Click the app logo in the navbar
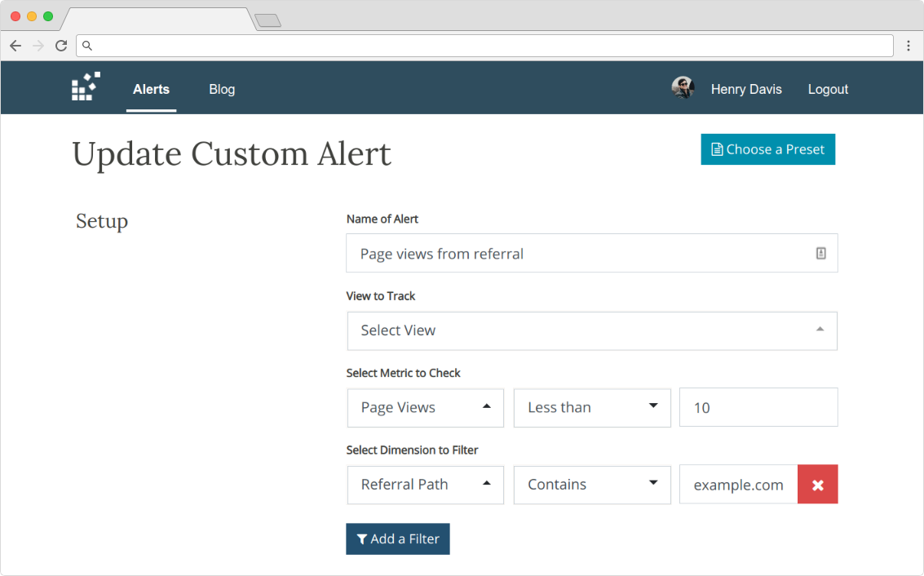The width and height of the screenshot is (924, 576). click(x=86, y=86)
